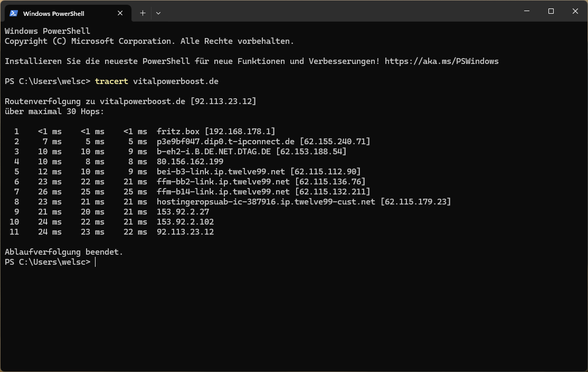Open a new tab with plus button
Image resolution: width=588 pixels, height=372 pixels.
point(143,13)
